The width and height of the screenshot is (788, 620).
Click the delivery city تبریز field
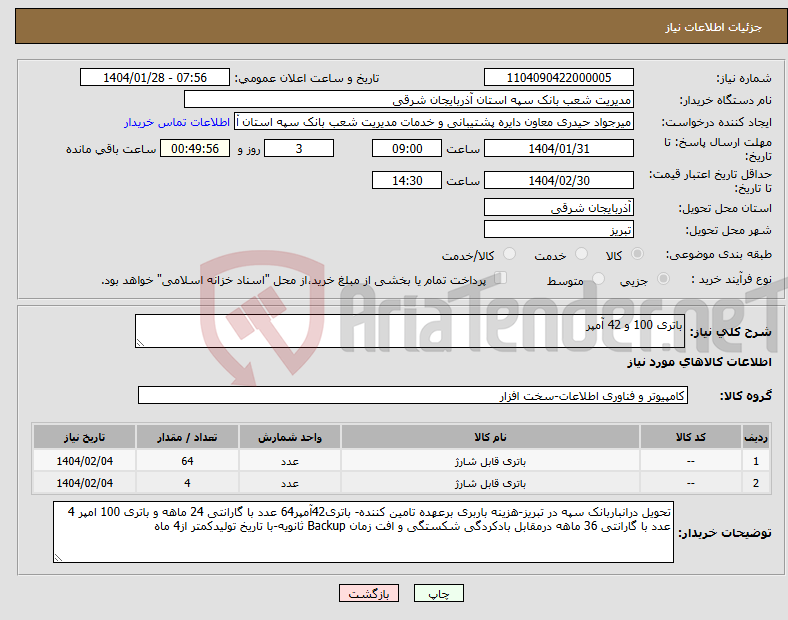pyautogui.click(x=558, y=230)
